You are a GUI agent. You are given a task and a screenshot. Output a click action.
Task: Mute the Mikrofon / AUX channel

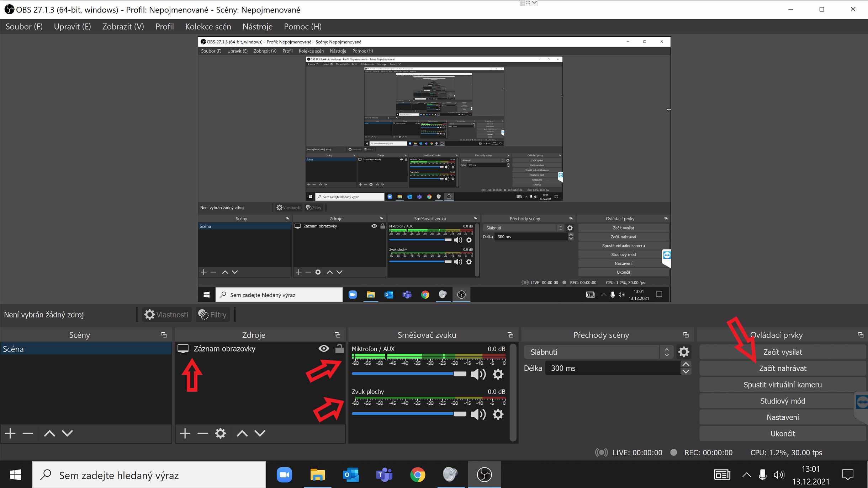pyautogui.click(x=478, y=374)
